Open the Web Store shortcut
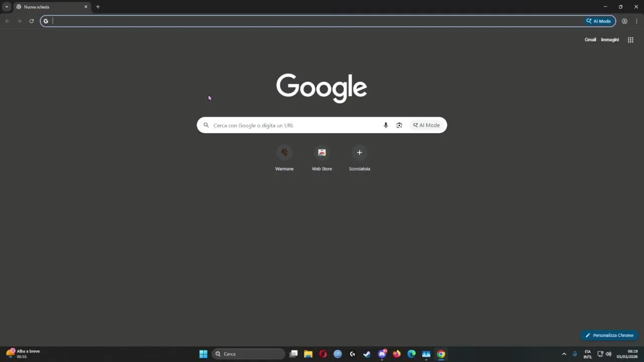 [x=322, y=158]
